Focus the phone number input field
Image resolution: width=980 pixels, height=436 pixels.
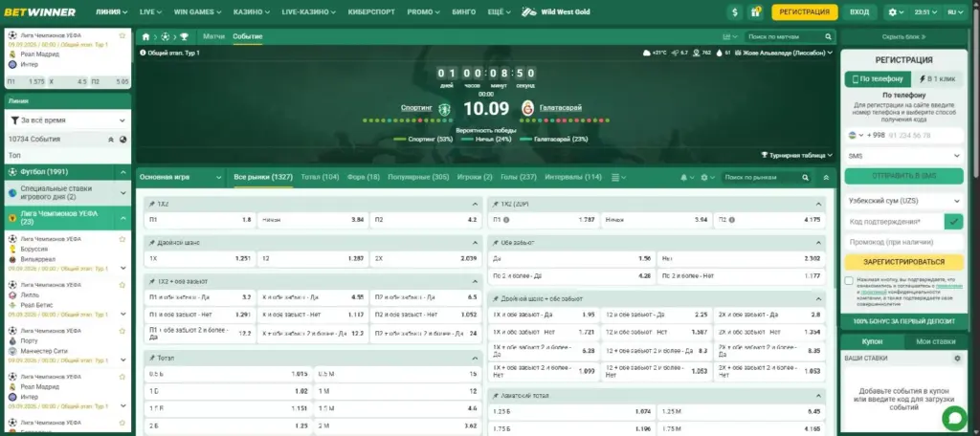click(924, 136)
